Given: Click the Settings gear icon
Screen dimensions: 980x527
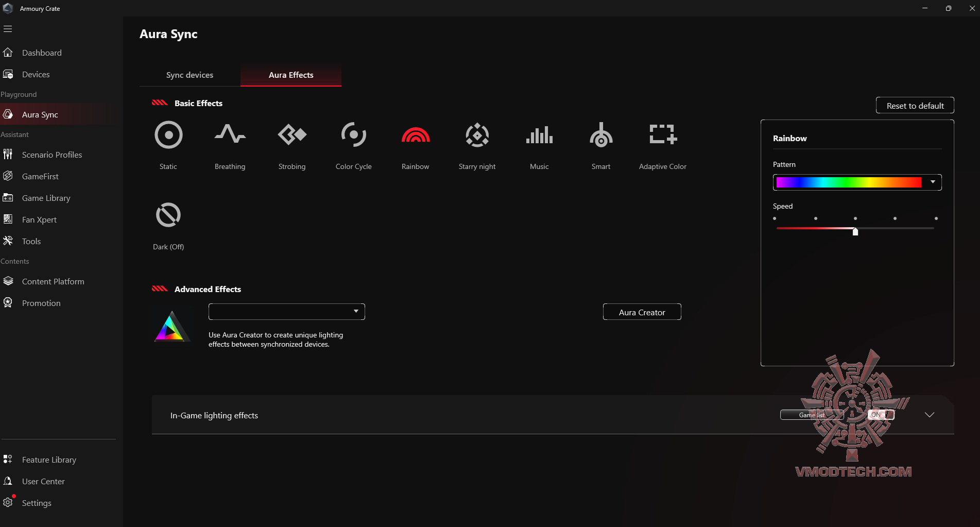Looking at the screenshot, I should [8, 503].
